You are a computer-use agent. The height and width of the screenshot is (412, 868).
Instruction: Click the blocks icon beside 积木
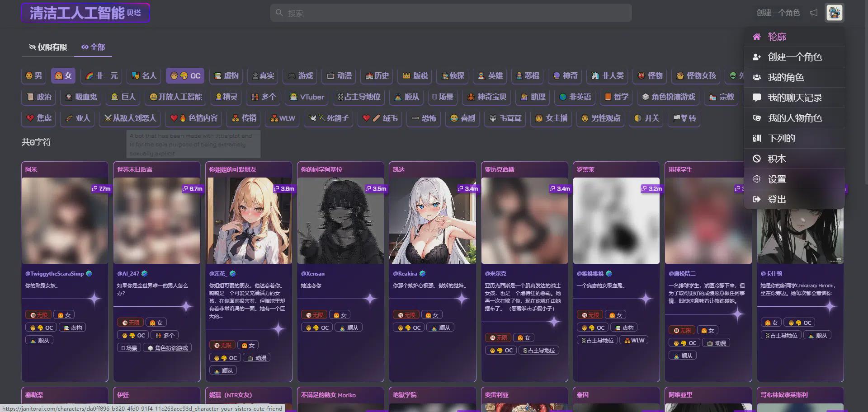(x=757, y=159)
